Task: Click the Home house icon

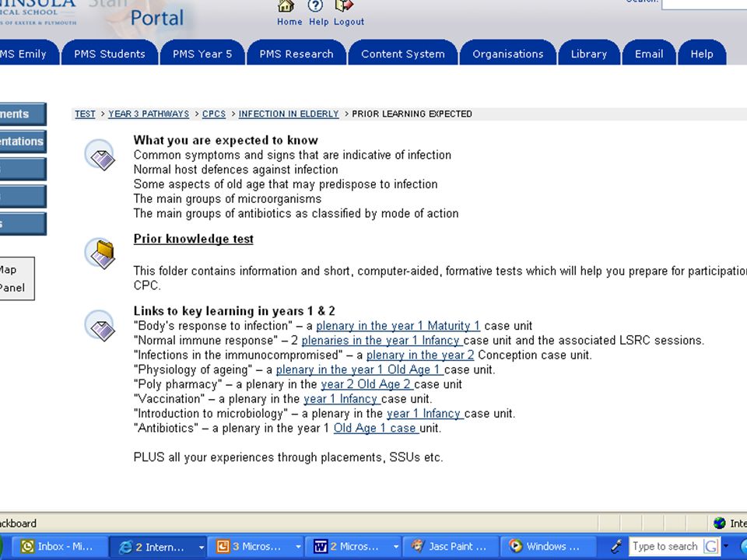Action: [286, 5]
